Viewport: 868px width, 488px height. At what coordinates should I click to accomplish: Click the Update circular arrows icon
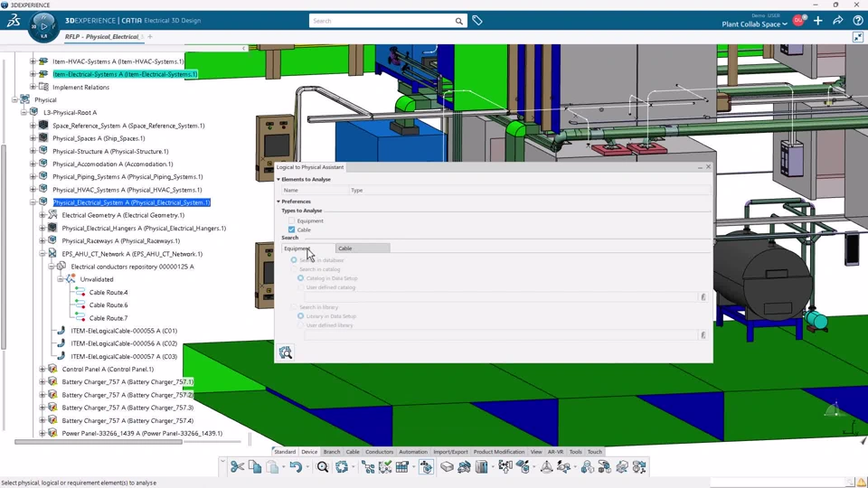pyautogui.click(x=342, y=467)
